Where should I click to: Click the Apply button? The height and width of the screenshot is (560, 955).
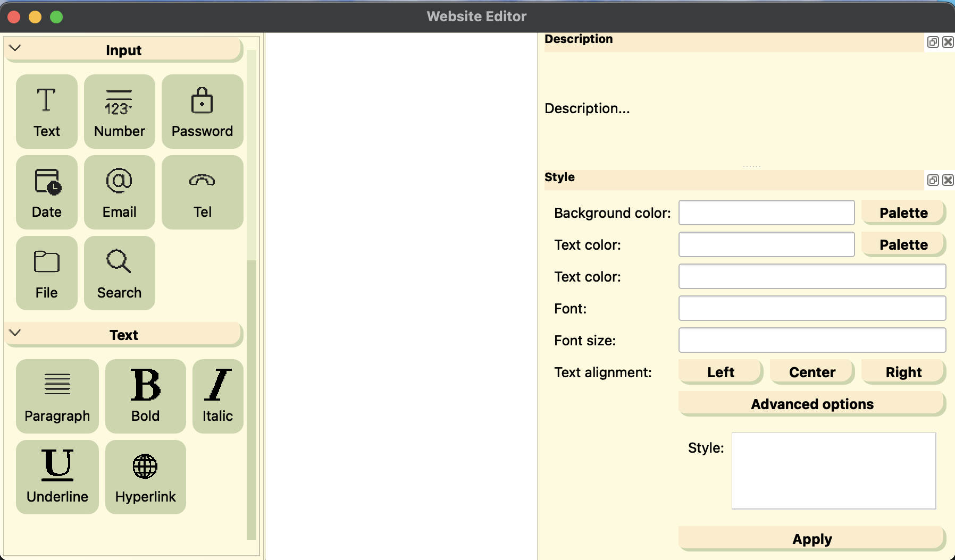tap(811, 539)
